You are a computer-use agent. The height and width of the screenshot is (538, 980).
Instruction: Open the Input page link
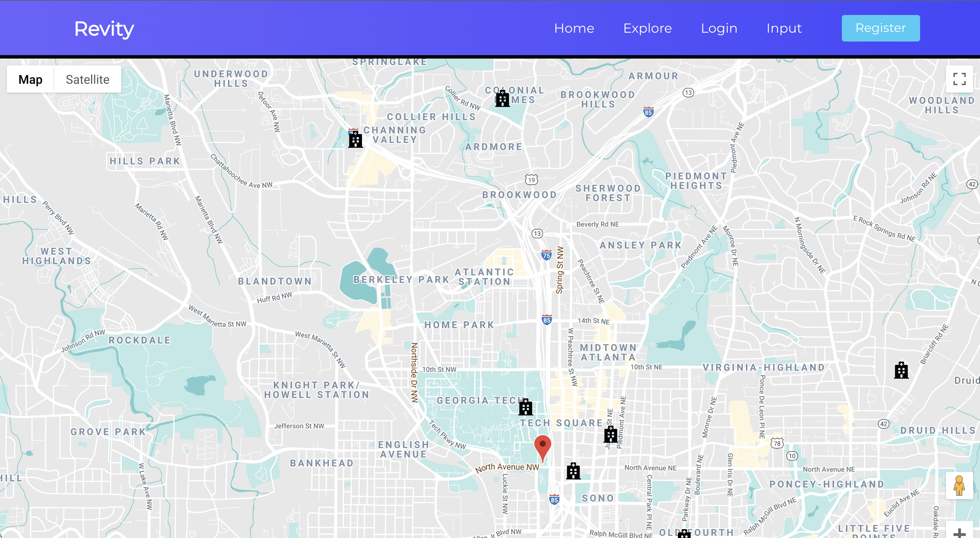pyautogui.click(x=784, y=28)
